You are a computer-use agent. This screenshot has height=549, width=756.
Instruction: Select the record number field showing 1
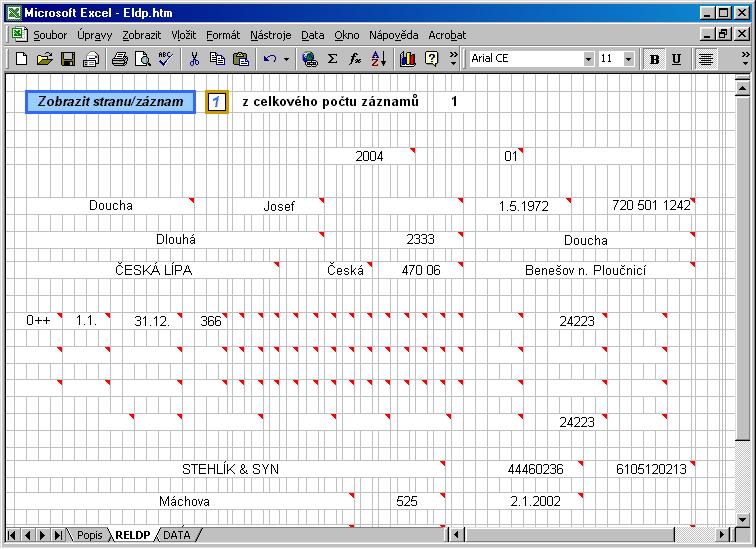[216, 102]
